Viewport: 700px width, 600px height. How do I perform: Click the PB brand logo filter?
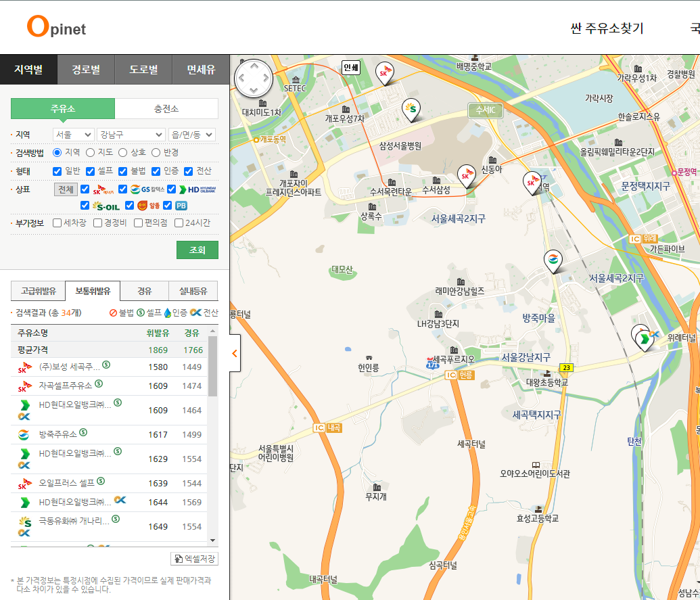(x=181, y=206)
